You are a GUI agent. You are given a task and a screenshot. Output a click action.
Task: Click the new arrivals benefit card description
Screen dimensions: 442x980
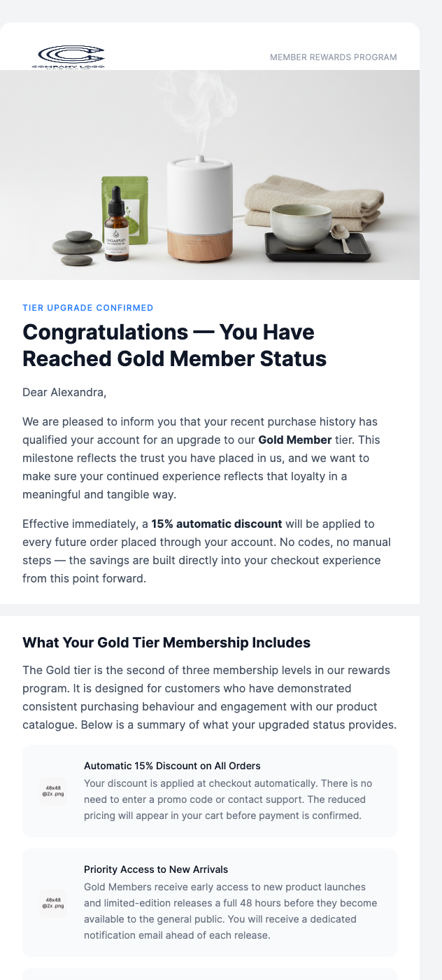tap(230, 911)
